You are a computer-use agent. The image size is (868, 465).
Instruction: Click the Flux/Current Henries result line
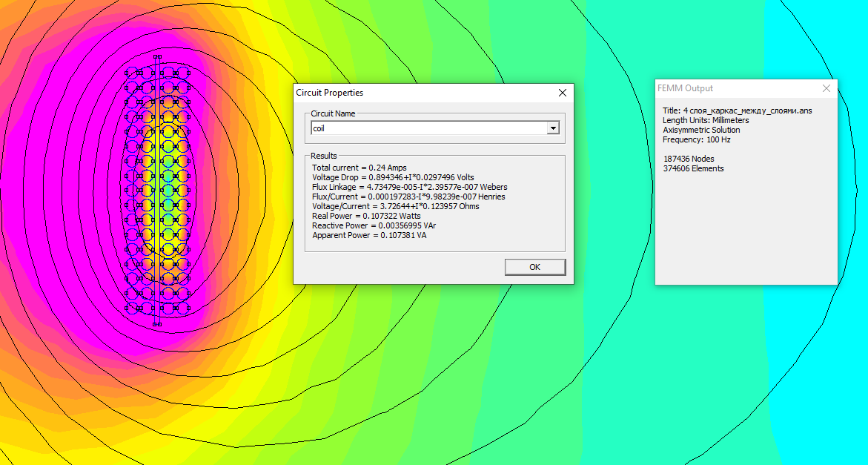[x=408, y=197]
